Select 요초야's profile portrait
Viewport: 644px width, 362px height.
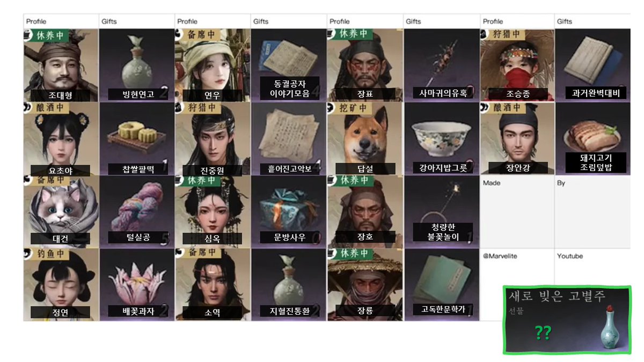61,138
